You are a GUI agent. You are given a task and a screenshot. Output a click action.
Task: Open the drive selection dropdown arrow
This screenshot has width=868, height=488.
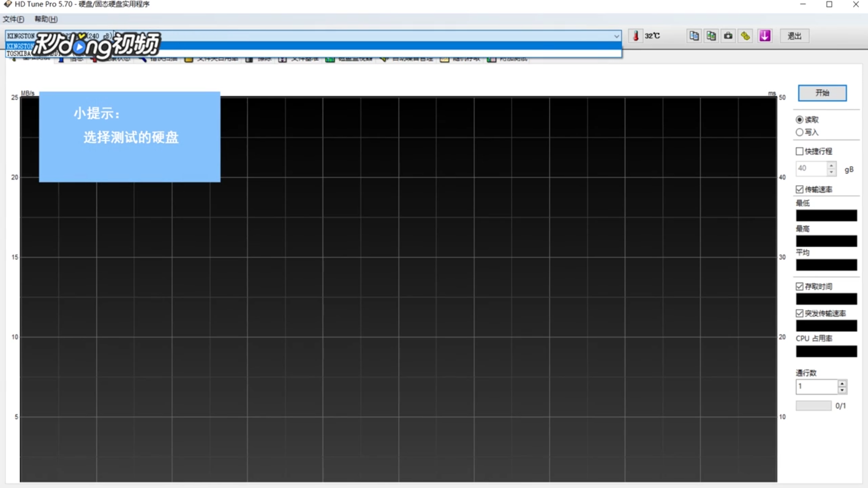(x=616, y=36)
